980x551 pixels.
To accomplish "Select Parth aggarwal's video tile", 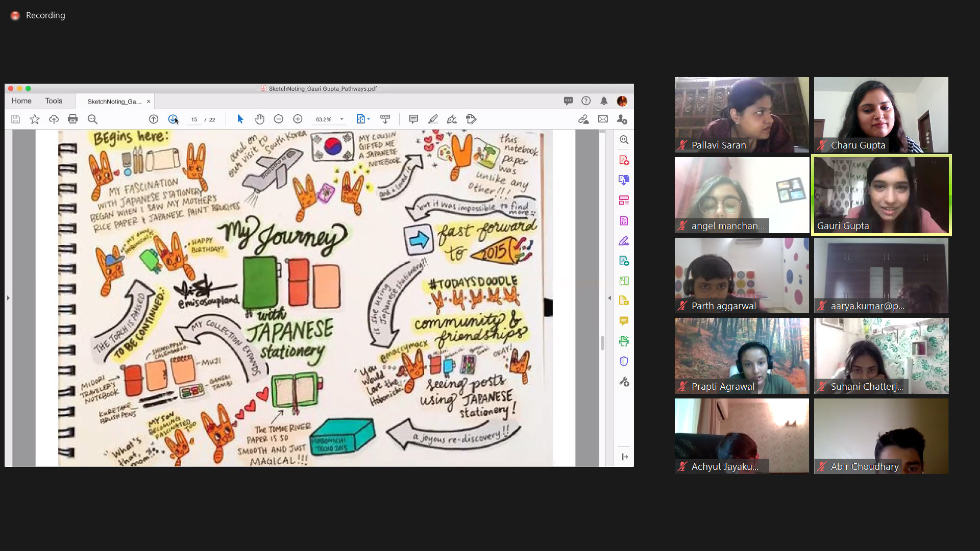I will tap(742, 275).
